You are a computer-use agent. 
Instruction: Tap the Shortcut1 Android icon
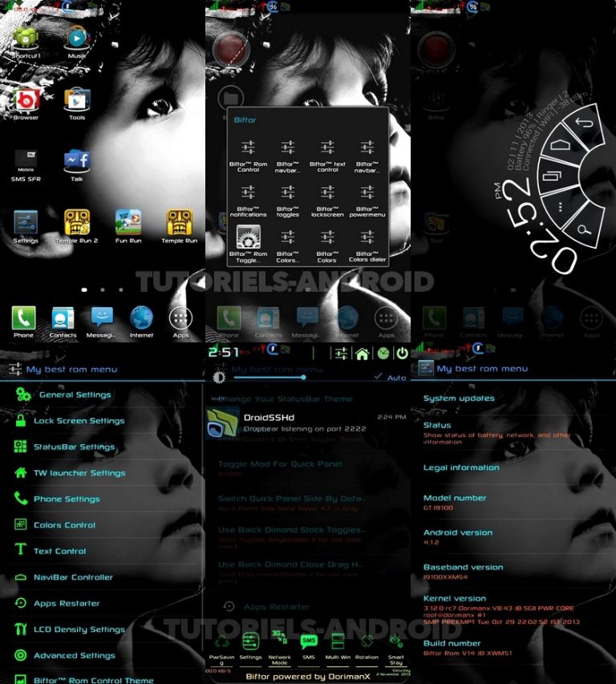point(26,38)
